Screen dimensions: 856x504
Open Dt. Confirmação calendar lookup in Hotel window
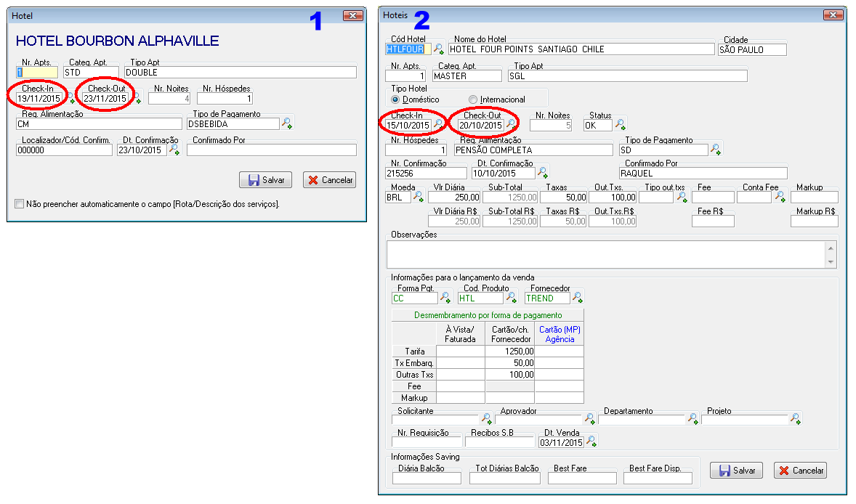[x=174, y=150]
